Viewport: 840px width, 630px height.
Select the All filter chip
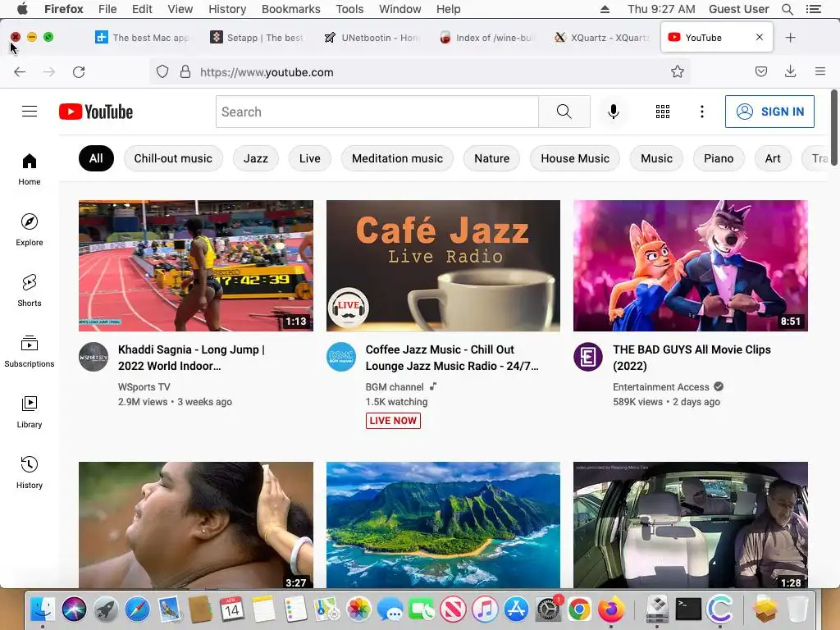tap(97, 158)
